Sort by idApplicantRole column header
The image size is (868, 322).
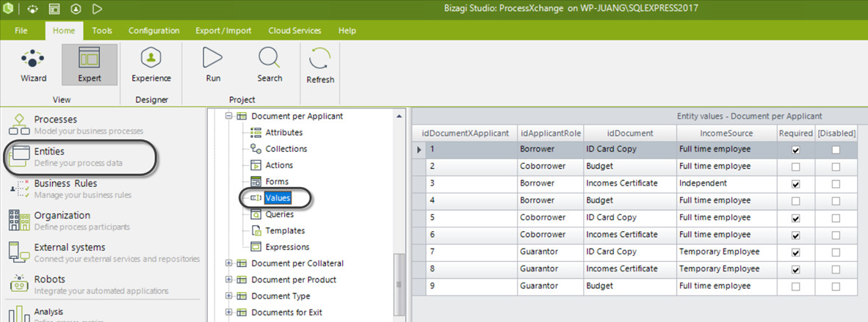(x=550, y=133)
